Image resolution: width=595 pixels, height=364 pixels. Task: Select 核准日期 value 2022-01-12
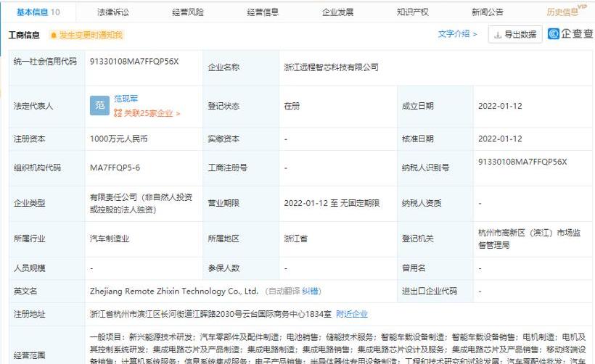[x=500, y=138]
